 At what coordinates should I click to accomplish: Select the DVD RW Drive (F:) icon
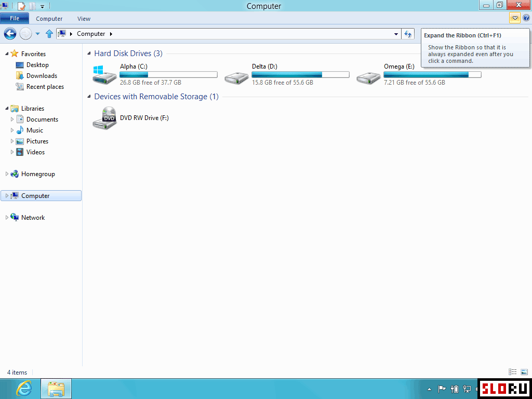point(104,118)
